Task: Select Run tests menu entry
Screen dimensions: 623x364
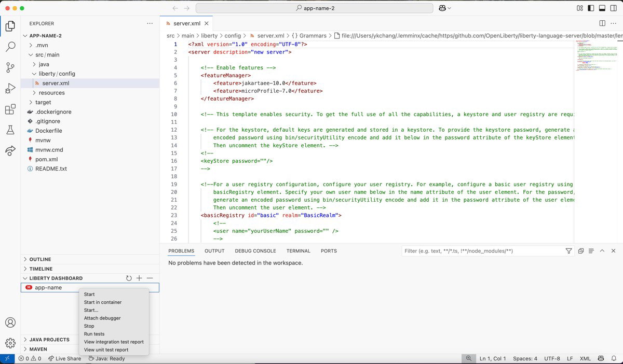Action: [x=114, y=334]
